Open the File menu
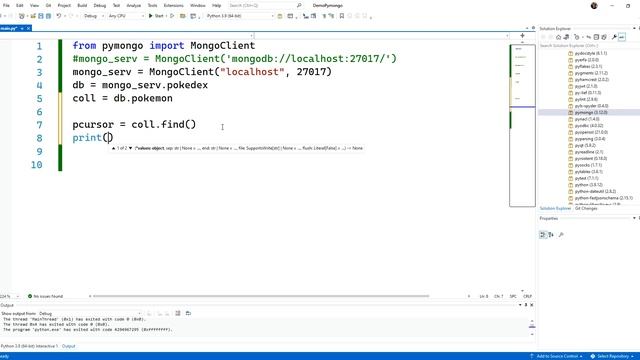Image resolution: width=640 pixels, height=360 pixels. [x=6, y=6]
